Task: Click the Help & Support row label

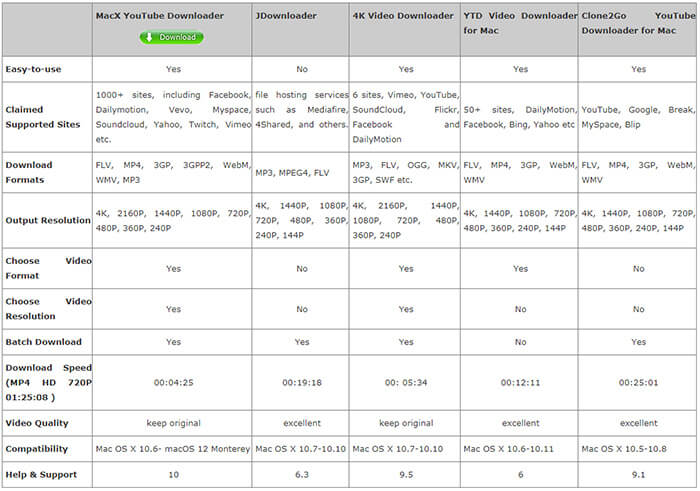Action: coord(41,474)
